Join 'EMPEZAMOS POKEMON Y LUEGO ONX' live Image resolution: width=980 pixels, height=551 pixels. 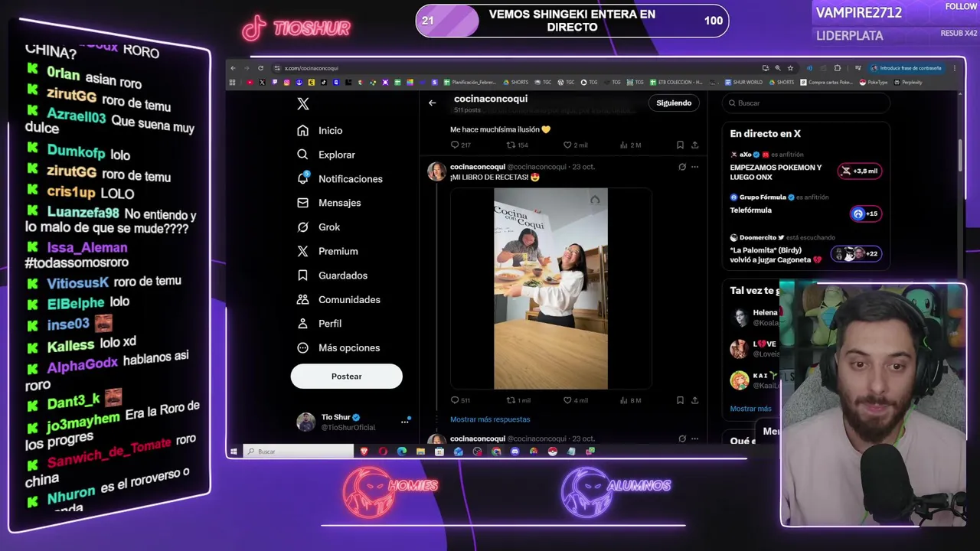776,172
